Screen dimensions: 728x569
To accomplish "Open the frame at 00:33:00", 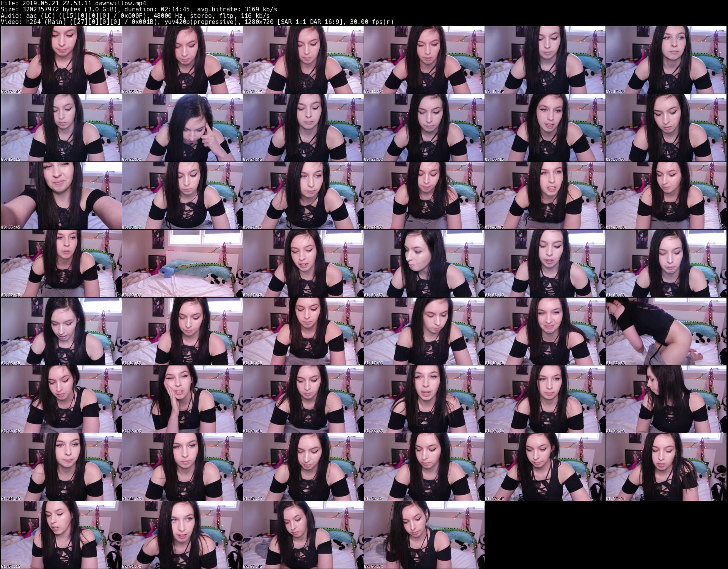I will pos(666,128).
